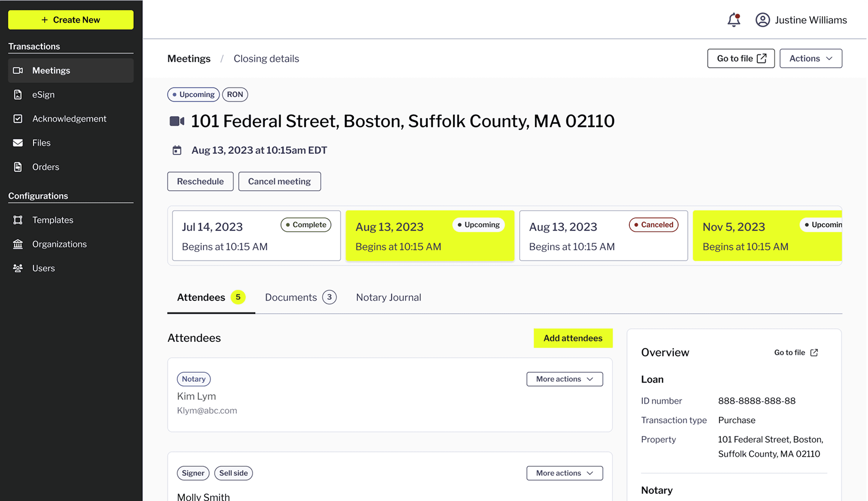The image size is (868, 501).
Task: Click the Users group icon in sidebar
Action: pos(18,268)
